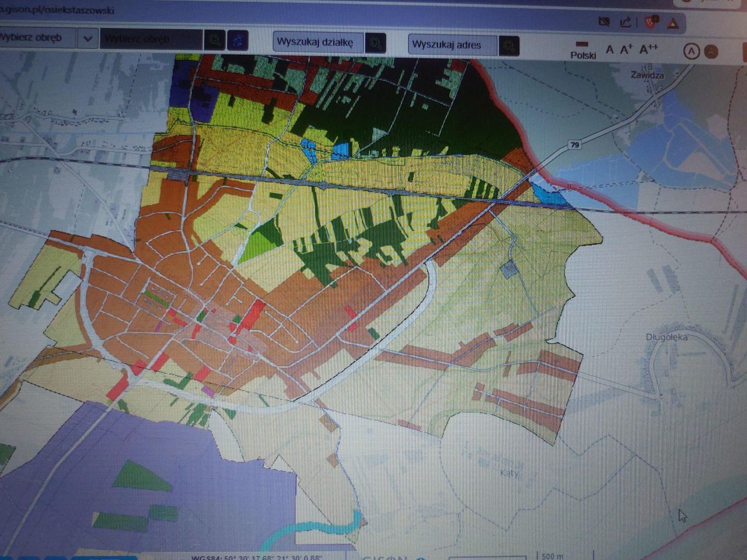Set font size to A+
This screenshot has height=560, width=747.
click(626, 50)
